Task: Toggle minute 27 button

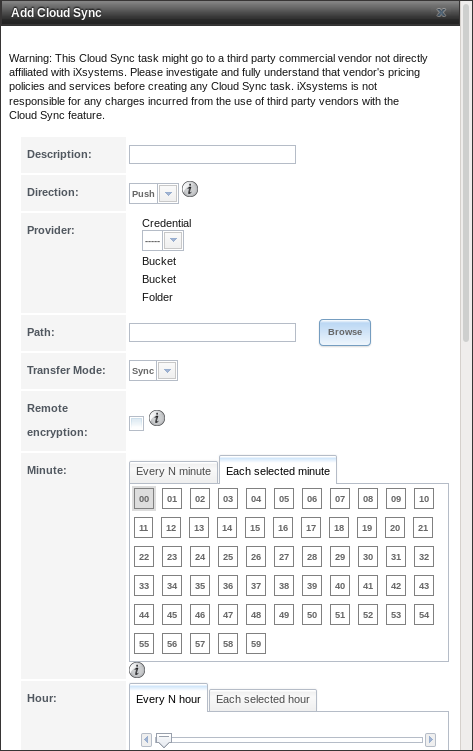Action: pyautogui.click(x=284, y=557)
